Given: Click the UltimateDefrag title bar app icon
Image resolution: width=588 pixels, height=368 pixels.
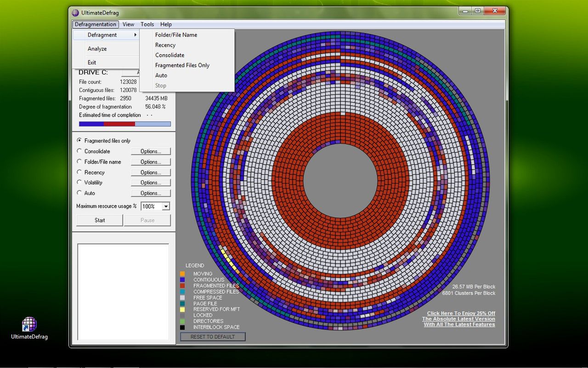Looking at the screenshot, I should pos(75,12).
